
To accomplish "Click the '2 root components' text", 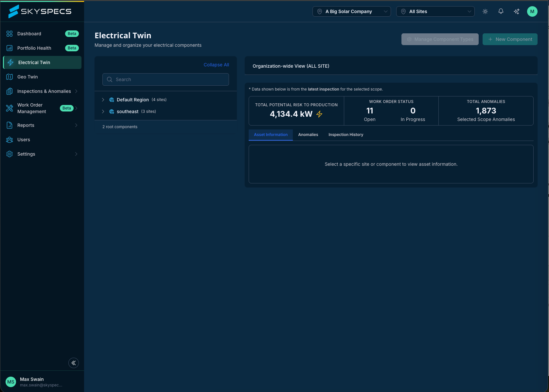I will (120, 127).
